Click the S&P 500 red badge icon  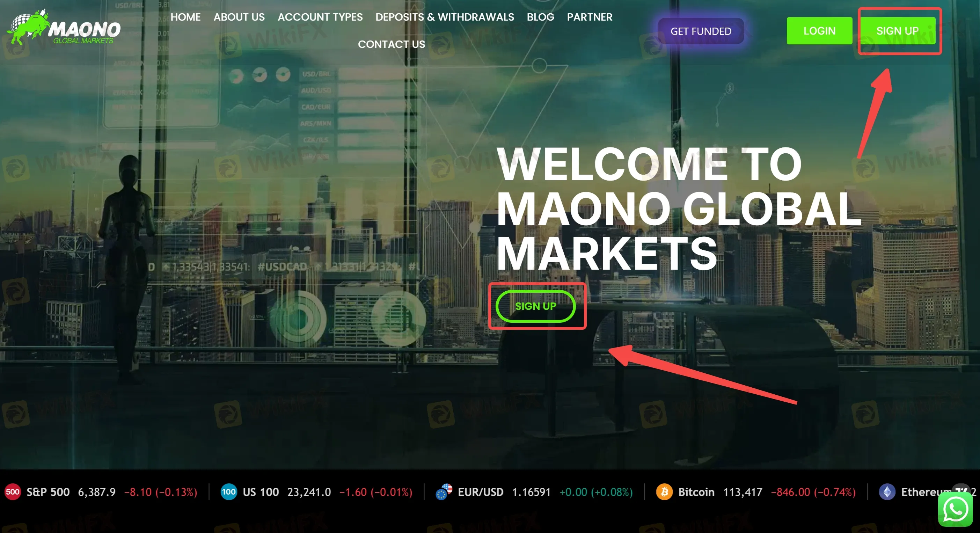pyautogui.click(x=13, y=491)
